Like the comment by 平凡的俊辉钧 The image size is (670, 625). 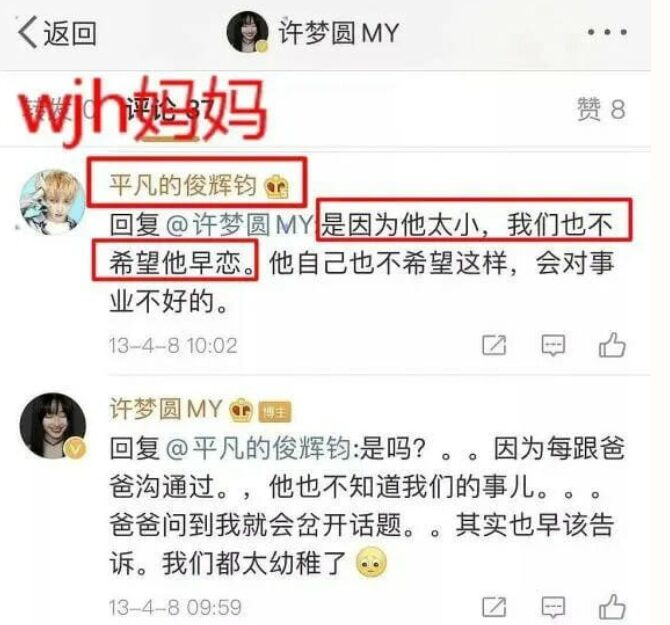(x=612, y=344)
